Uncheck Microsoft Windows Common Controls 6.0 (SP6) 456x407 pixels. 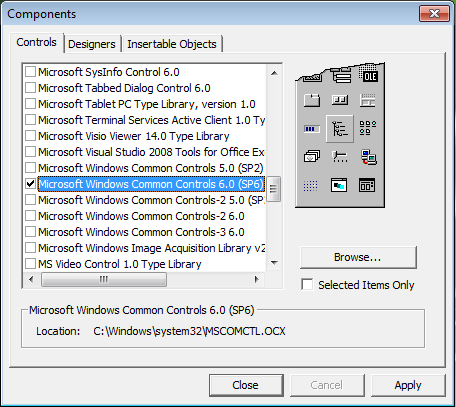[x=31, y=184]
